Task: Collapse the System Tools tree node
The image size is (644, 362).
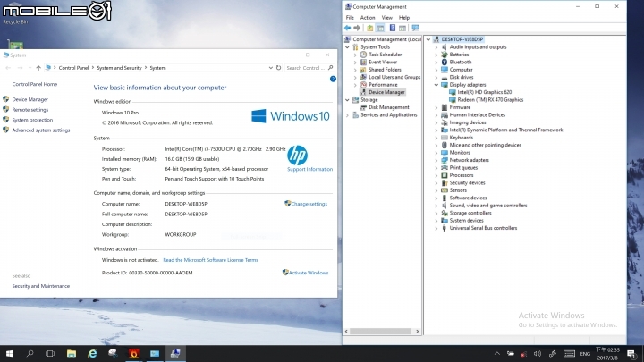Action: pos(347,47)
